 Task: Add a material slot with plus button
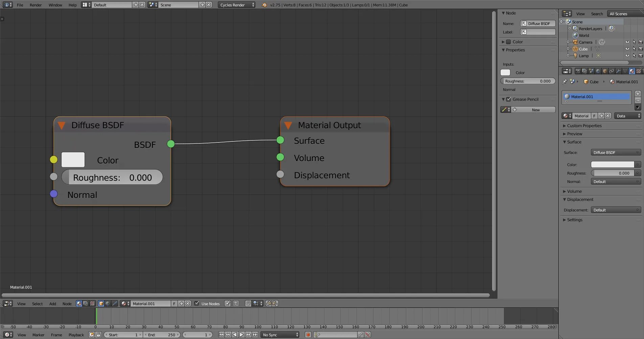[x=638, y=94]
